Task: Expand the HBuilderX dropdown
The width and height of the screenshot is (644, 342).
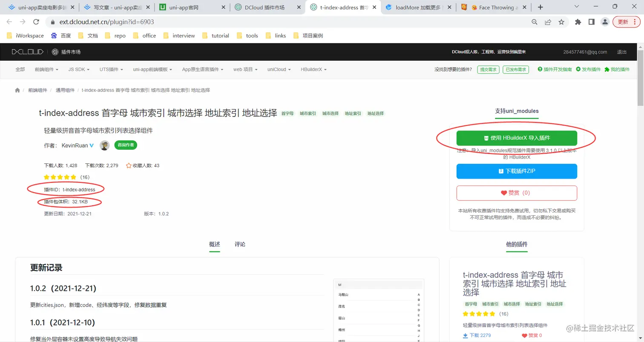Action: (x=313, y=69)
